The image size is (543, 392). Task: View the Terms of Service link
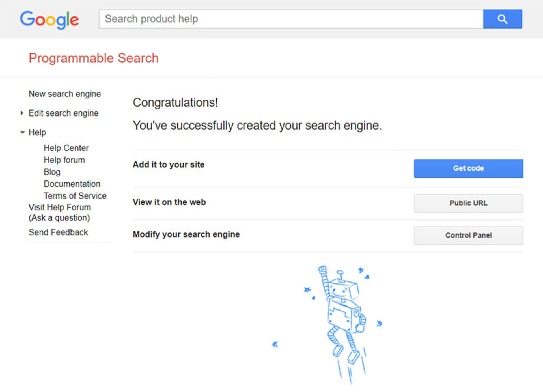pyautogui.click(x=75, y=196)
